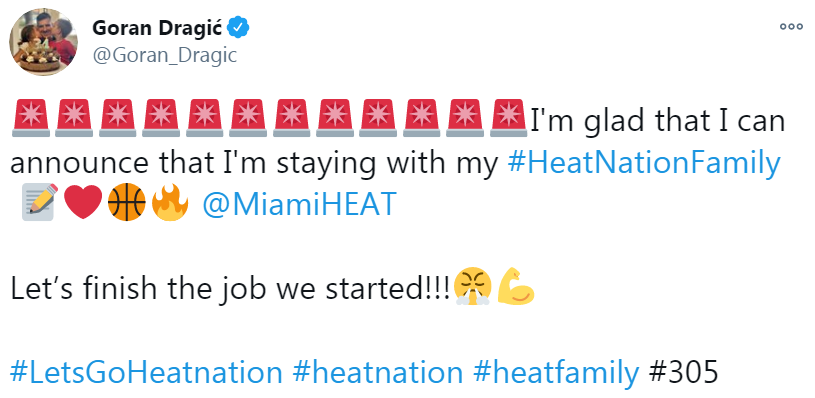Click the flexed biceps emoji

(x=516, y=286)
